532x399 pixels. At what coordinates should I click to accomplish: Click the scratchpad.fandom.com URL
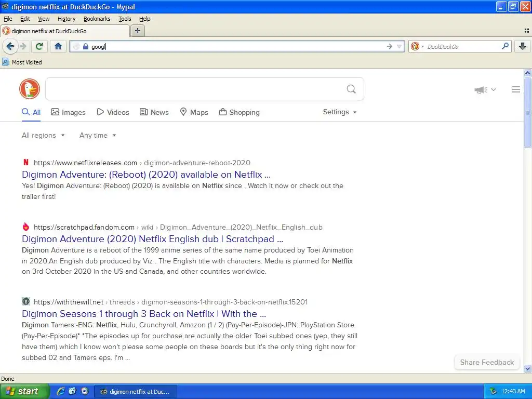pos(84,227)
